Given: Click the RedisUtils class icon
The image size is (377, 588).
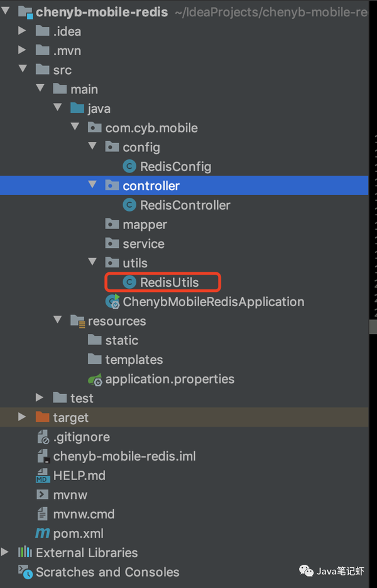Looking at the screenshot, I should pyautogui.click(x=129, y=282).
